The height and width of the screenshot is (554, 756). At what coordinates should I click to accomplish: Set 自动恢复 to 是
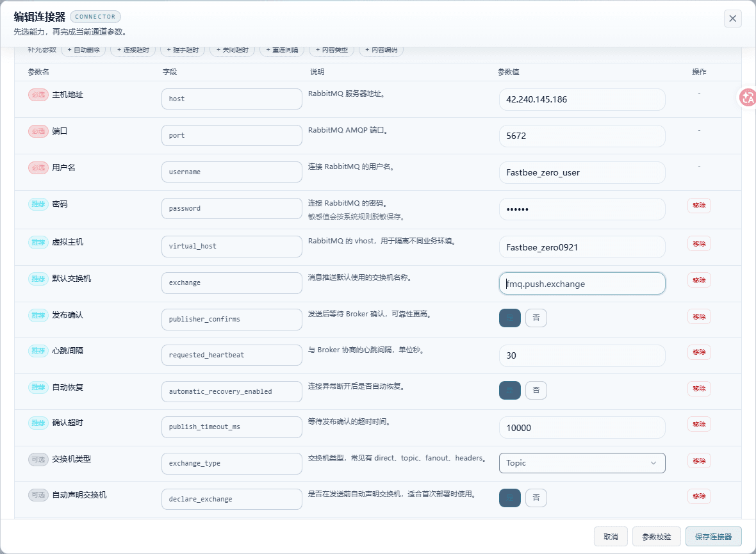pos(509,390)
